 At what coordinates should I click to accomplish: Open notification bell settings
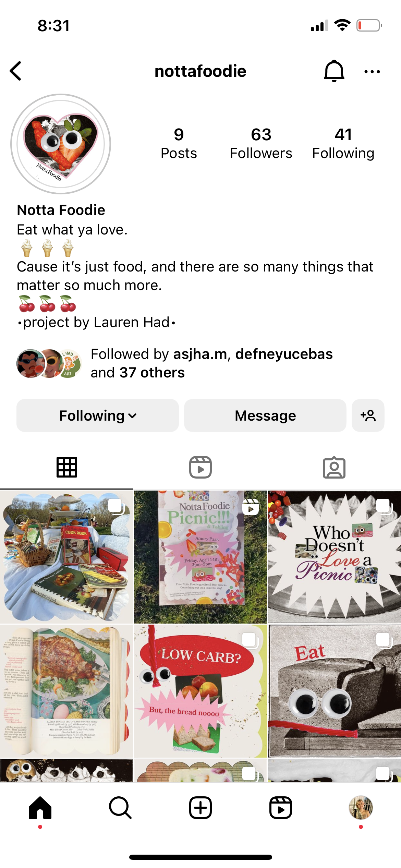(334, 71)
